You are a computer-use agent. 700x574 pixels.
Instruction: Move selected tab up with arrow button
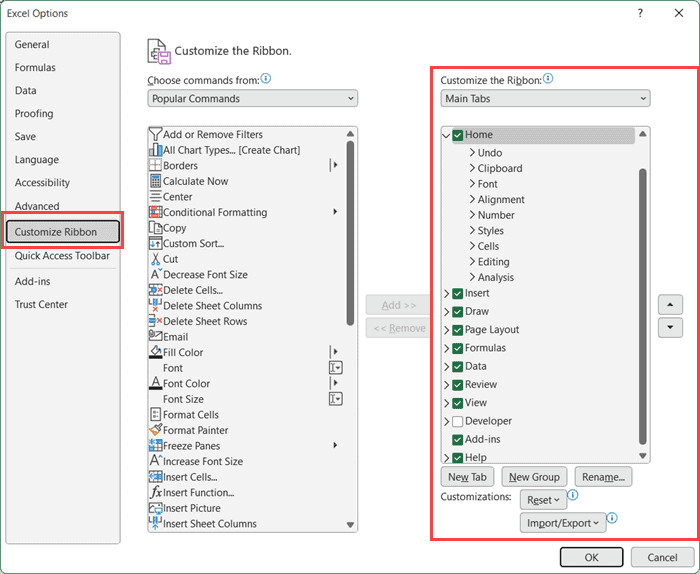(670, 304)
